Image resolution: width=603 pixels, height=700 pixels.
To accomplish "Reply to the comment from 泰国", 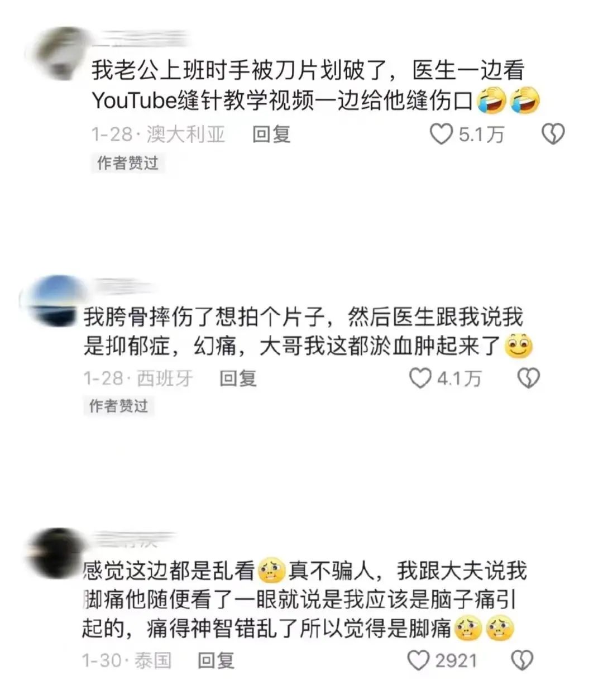I will [216, 661].
